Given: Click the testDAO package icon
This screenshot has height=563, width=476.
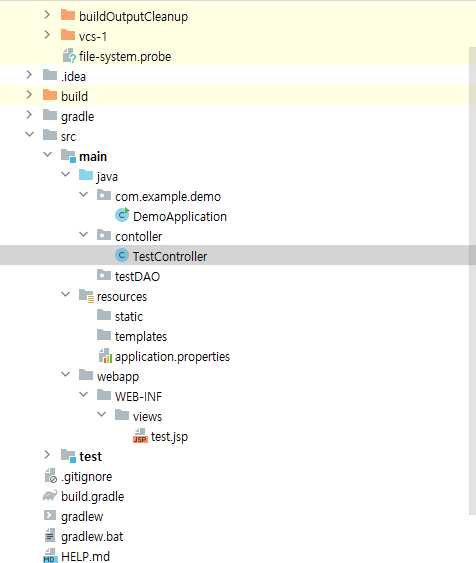Looking at the screenshot, I should pyautogui.click(x=104, y=275).
